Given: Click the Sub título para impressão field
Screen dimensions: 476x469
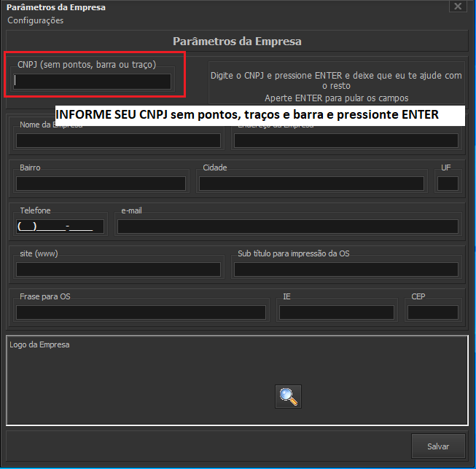Looking at the screenshot, I should point(346,269).
